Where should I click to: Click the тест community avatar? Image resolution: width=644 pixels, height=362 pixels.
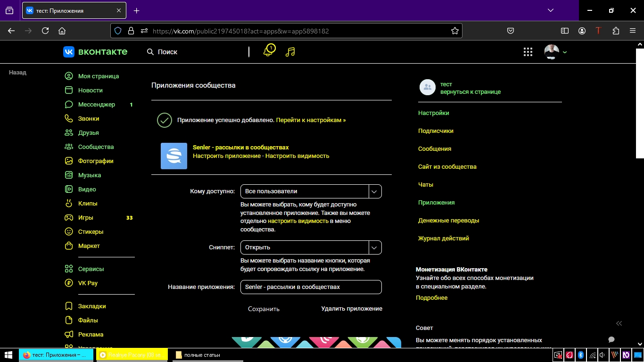(428, 87)
